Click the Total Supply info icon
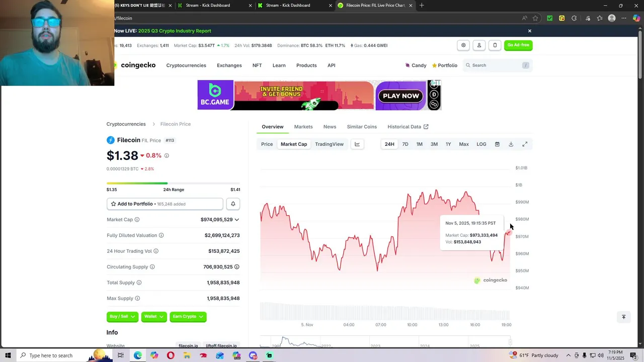Image resolution: width=644 pixels, height=362 pixels. point(139,283)
